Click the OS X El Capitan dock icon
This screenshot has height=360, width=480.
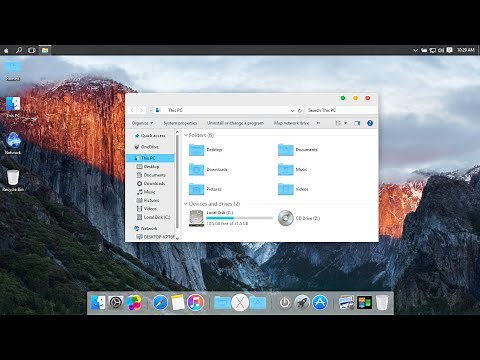pyautogui.click(x=240, y=303)
